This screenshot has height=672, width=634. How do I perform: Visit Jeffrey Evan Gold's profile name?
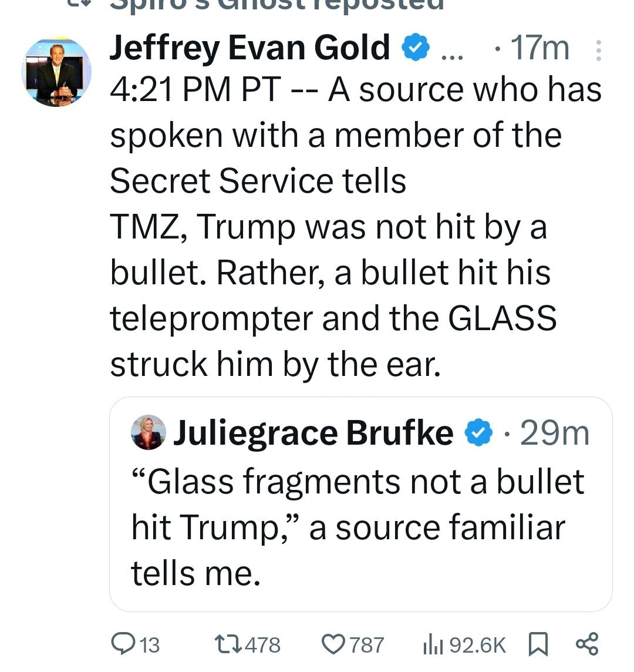[249, 48]
